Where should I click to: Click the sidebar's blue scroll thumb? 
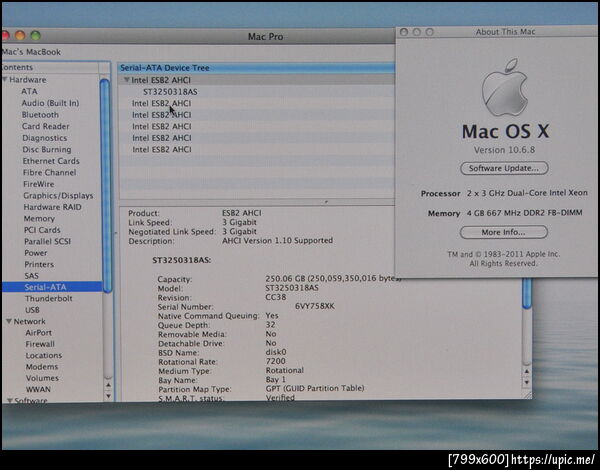tap(105, 186)
